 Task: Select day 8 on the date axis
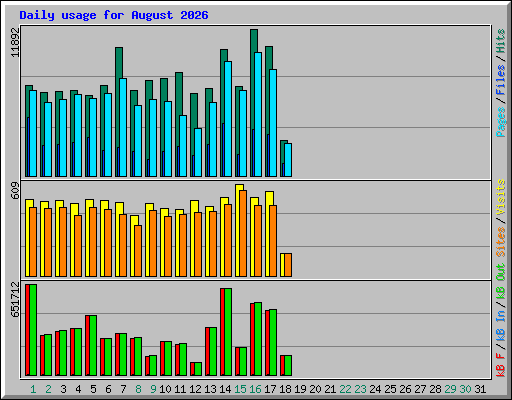point(138,389)
